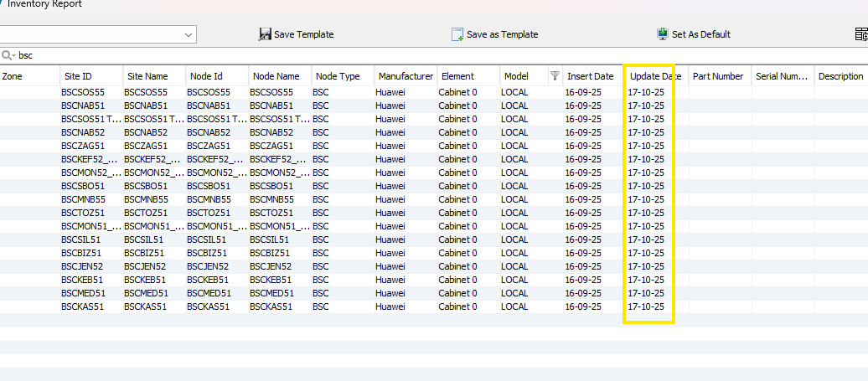Click the Save Template disk icon
This screenshot has height=381, width=868.
coord(265,34)
